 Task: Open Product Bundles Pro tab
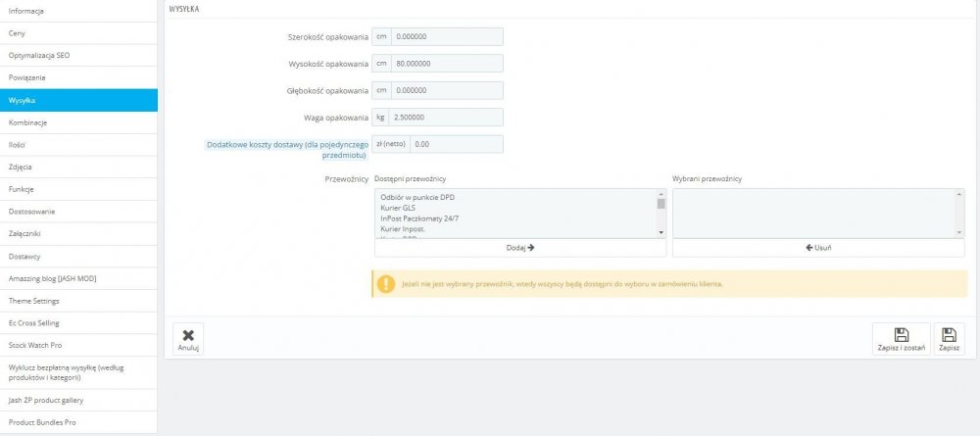pyautogui.click(x=78, y=422)
